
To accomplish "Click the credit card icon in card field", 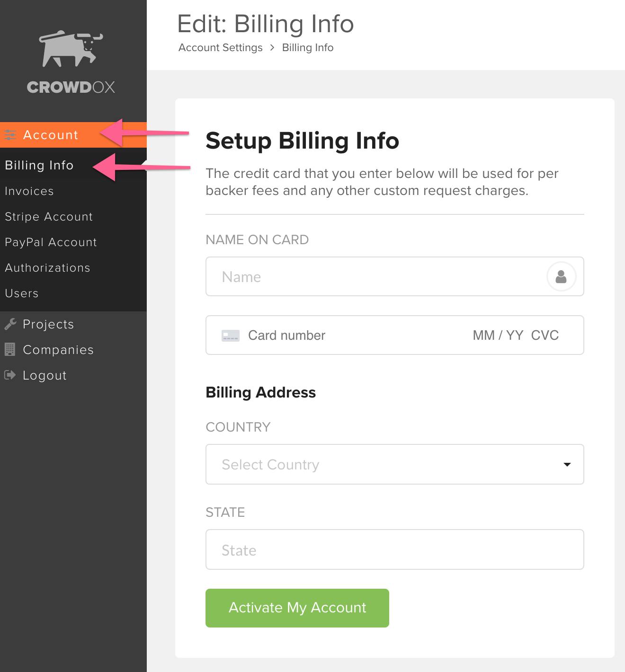I will pyautogui.click(x=231, y=336).
